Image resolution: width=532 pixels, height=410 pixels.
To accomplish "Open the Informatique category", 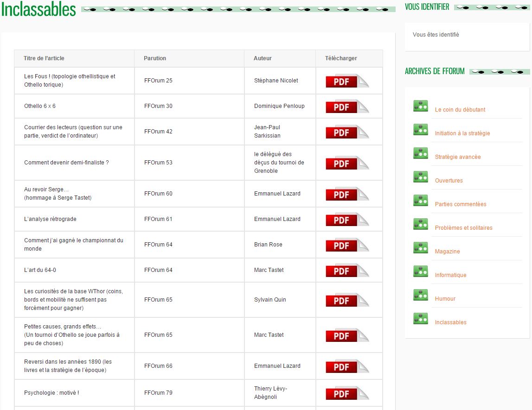I will 450,275.
